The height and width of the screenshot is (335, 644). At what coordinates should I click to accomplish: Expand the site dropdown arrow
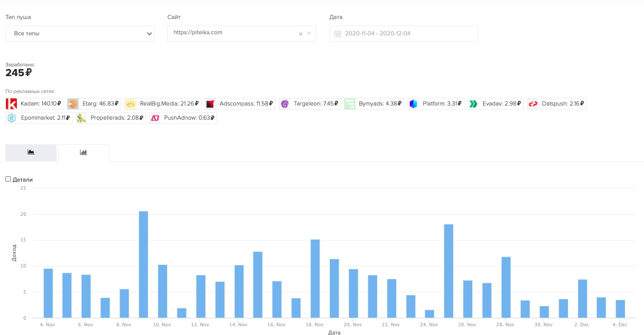(309, 34)
